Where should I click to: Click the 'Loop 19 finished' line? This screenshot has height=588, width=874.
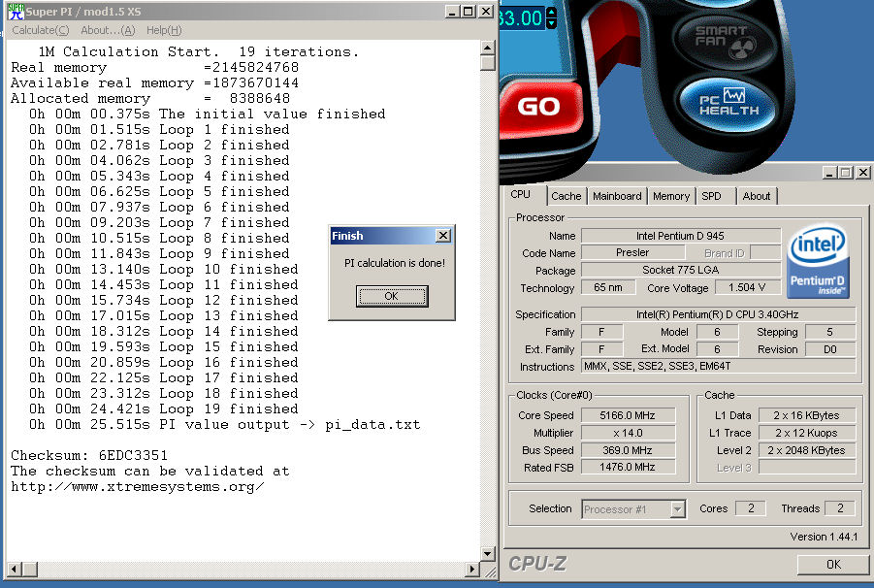(164, 409)
